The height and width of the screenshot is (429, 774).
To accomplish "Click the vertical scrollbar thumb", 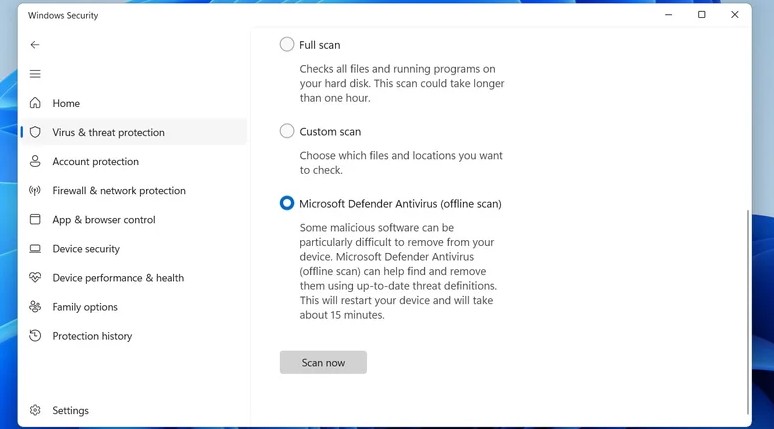I will pos(746,310).
